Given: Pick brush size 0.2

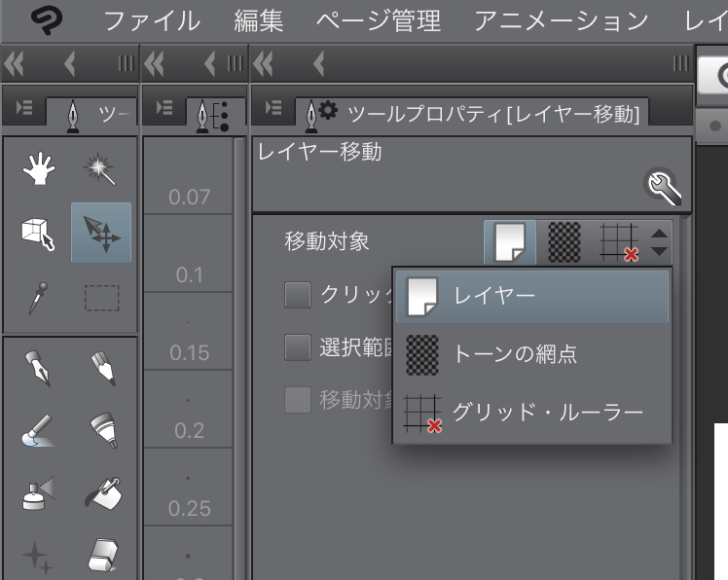Looking at the screenshot, I should tap(188, 409).
